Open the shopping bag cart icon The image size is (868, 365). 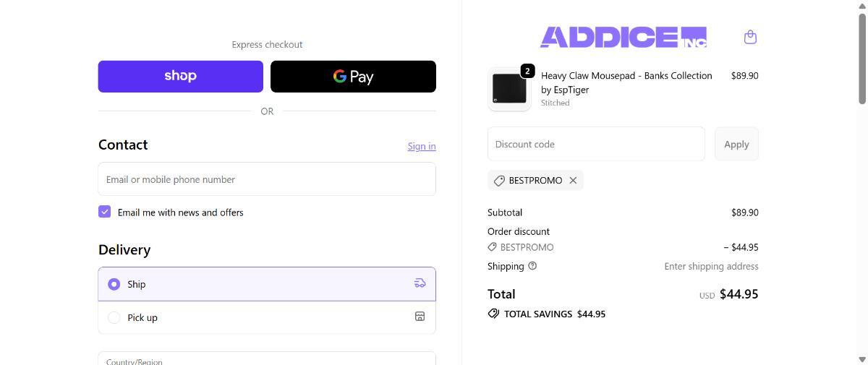pyautogui.click(x=750, y=37)
